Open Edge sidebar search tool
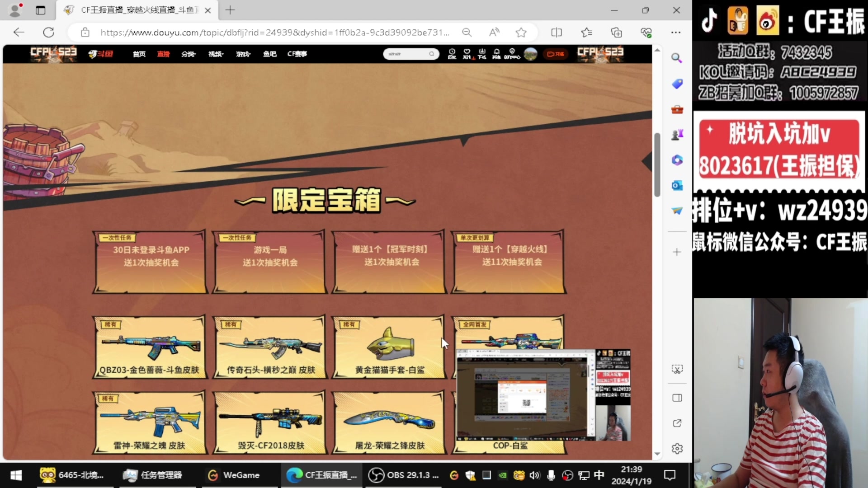 pos(676,58)
